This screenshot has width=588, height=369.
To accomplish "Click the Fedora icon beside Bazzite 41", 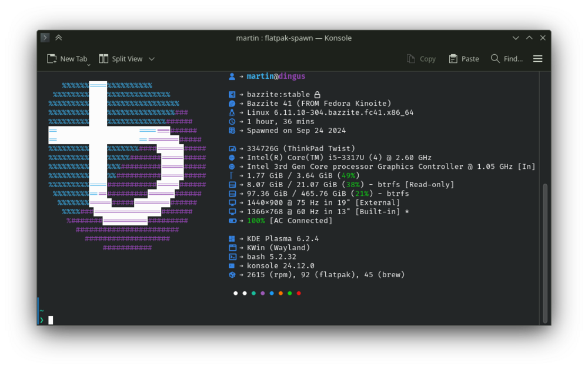I will [232, 104].
